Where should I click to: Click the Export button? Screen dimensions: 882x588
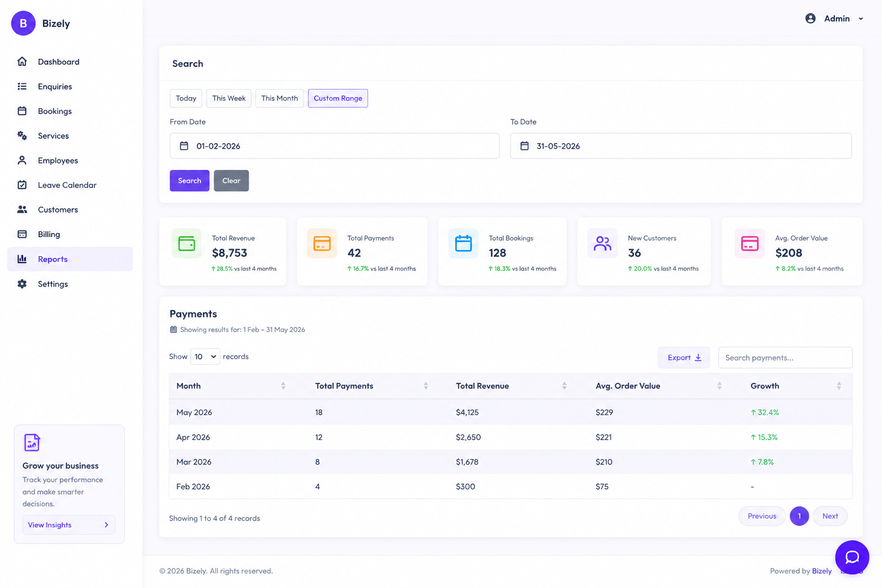[x=684, y=358]
